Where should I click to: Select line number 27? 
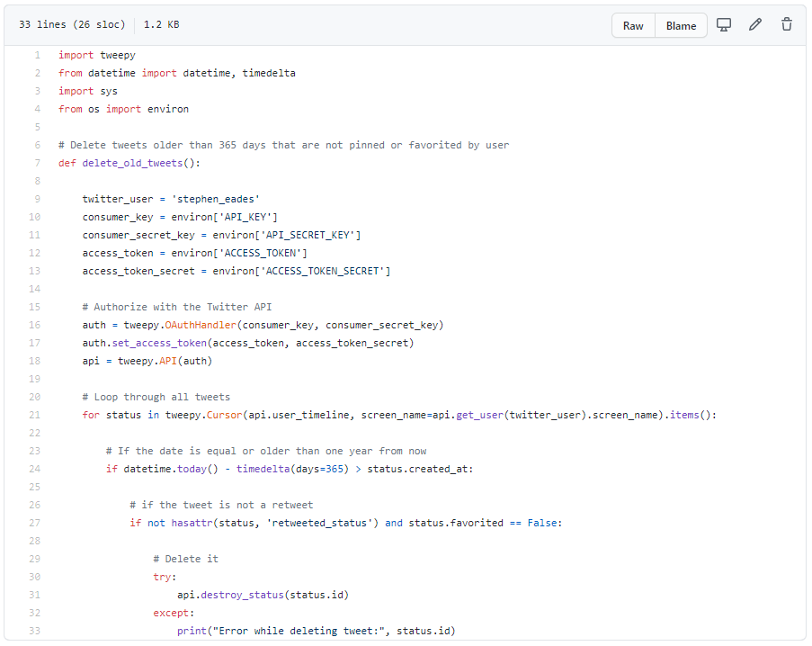tap(34, 523)
